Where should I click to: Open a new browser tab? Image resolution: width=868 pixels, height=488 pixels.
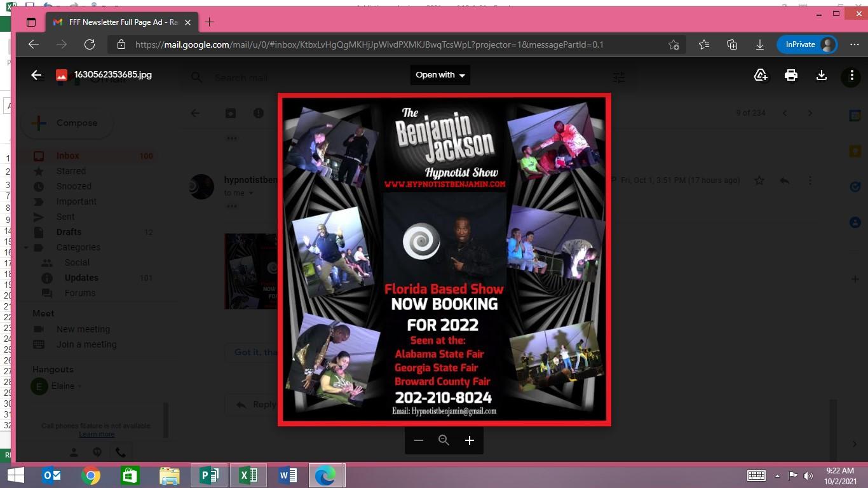point(209,22)
